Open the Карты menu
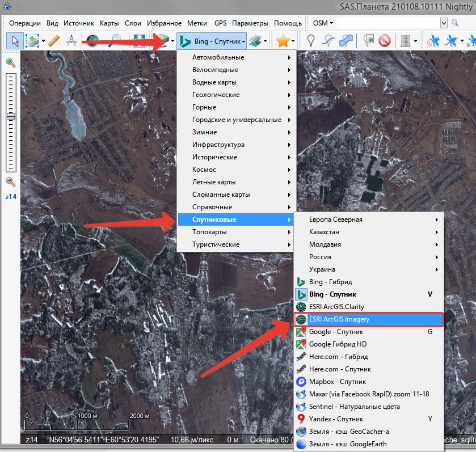 point(109,23)
